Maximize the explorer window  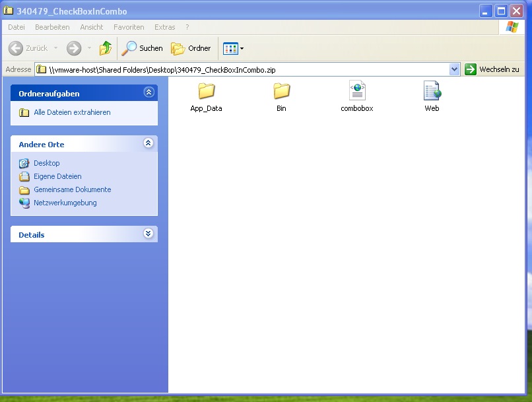point(501,11)
